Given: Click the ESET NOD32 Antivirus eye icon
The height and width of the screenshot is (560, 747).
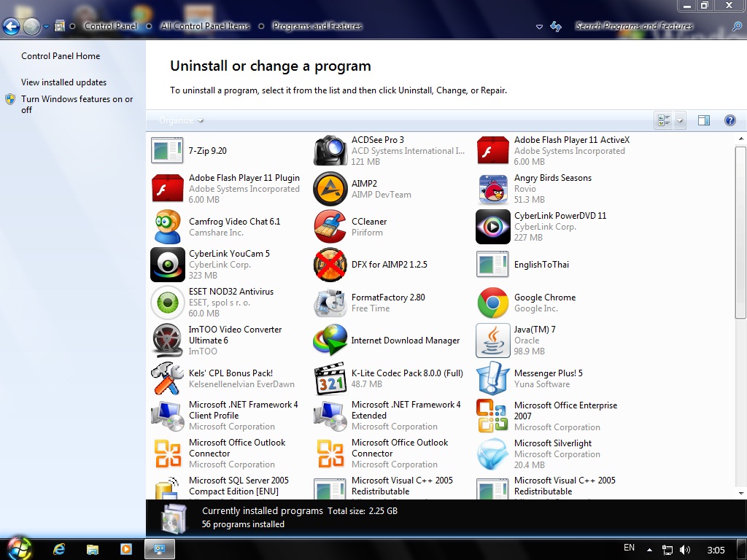Looking at the screenshot, I should point(167,303).
